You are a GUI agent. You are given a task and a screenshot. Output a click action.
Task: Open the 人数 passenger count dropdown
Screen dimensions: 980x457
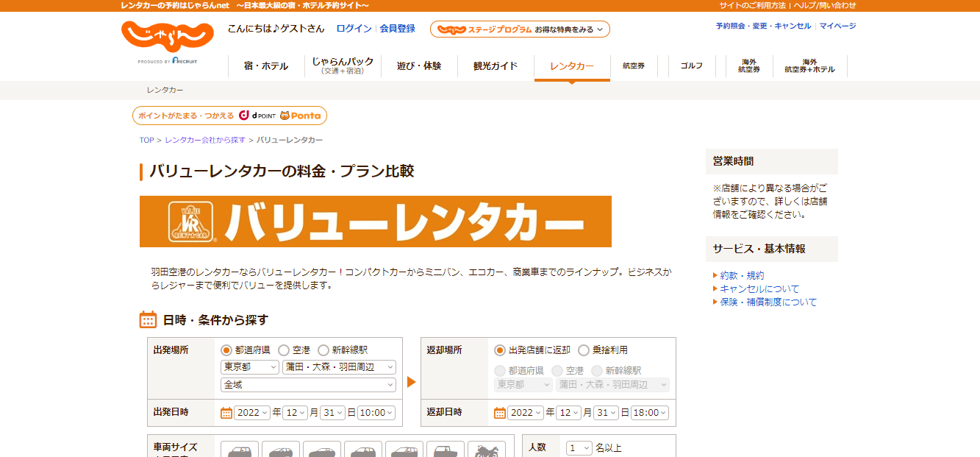(579, 448)
